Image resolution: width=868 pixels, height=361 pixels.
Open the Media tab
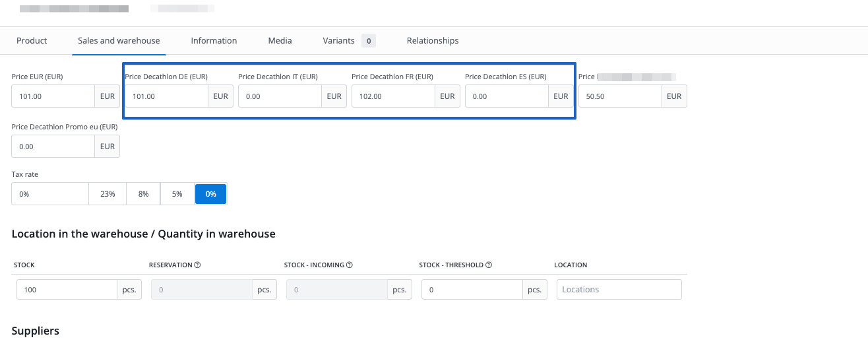(280, 41)
